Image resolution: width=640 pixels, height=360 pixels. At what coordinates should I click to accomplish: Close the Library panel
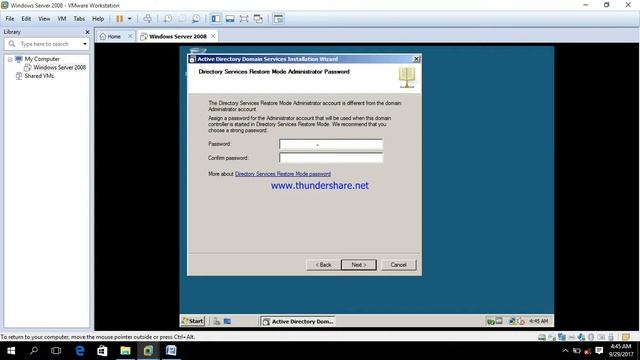(x=87, y=32)
